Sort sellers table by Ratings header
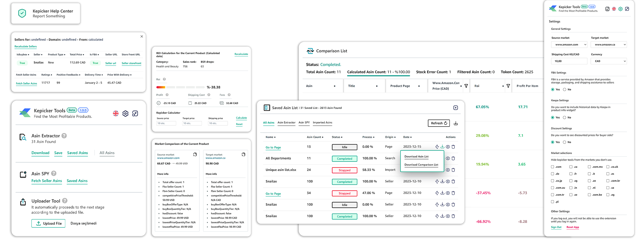 point(46,75)
